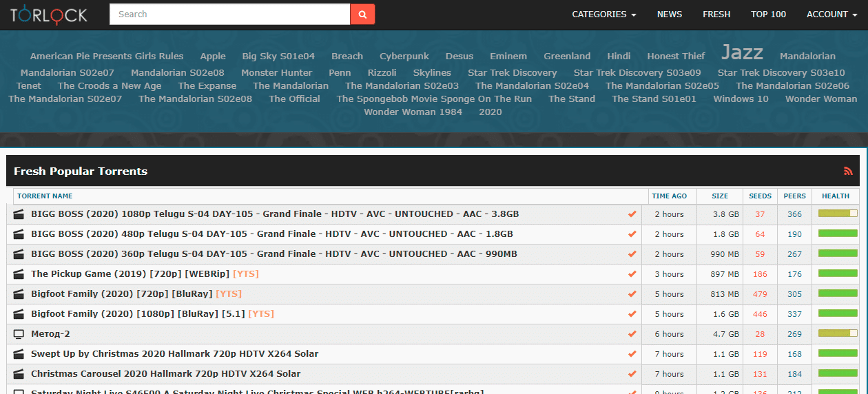The width and height of the screenshot is (868, 394).
Task: Click the verified checkmark on BIGG BOSS 1080p row
Action: tap(632, 214)
